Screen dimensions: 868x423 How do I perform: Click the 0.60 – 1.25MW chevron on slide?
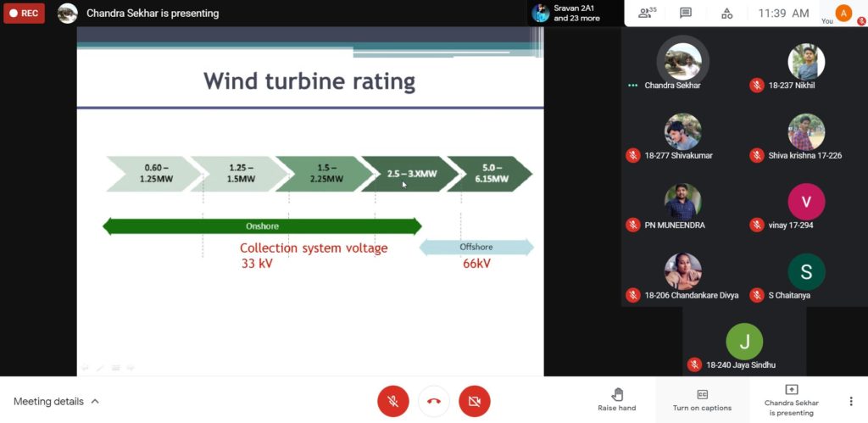click(x=154, y=174)
